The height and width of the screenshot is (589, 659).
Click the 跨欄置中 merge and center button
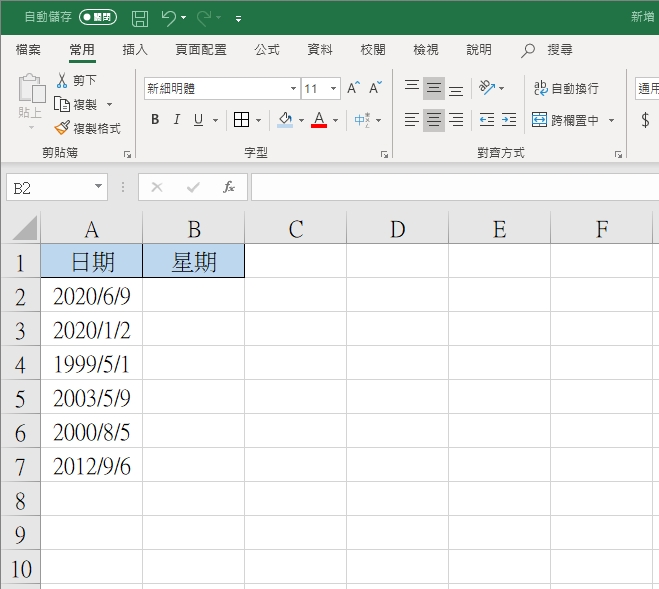(x=566, y=120)
